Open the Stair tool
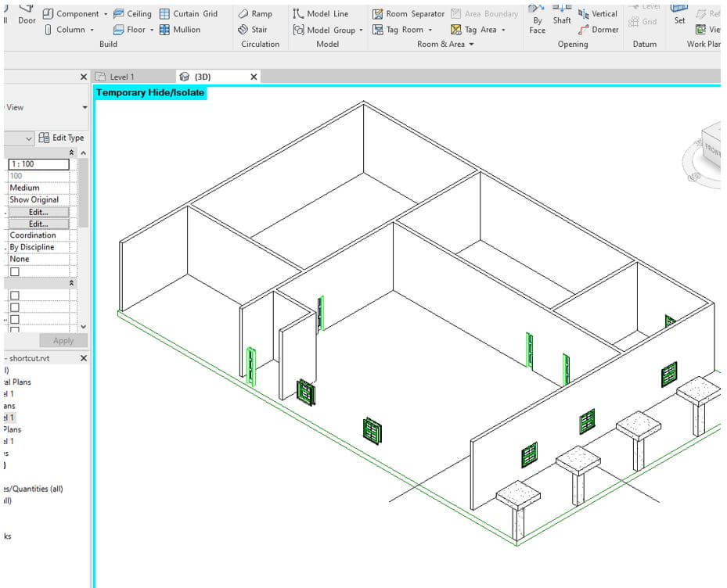 (x=257, y=29)
